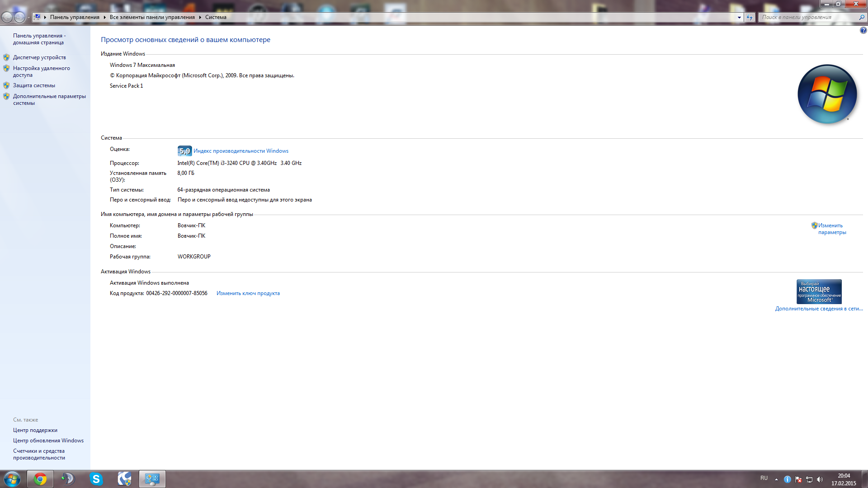Click the Windows 7 logo image

coord(827,94)
